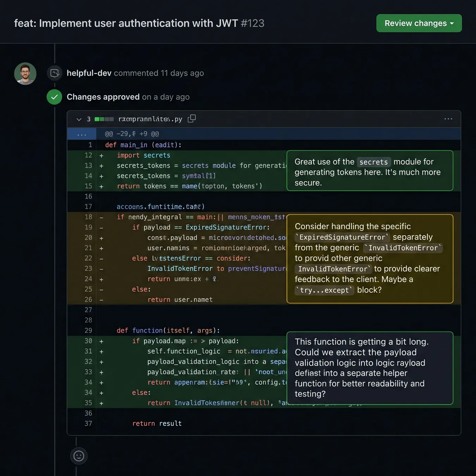Image resolution: width=476 pixels, height=476 pixels.
Task: Click the 'def main_in (eadit):' line
Action: 143,145
